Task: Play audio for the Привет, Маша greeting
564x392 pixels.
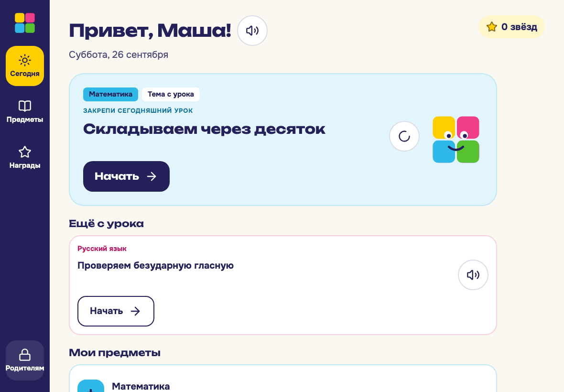Action: click(x=252, y=31)
